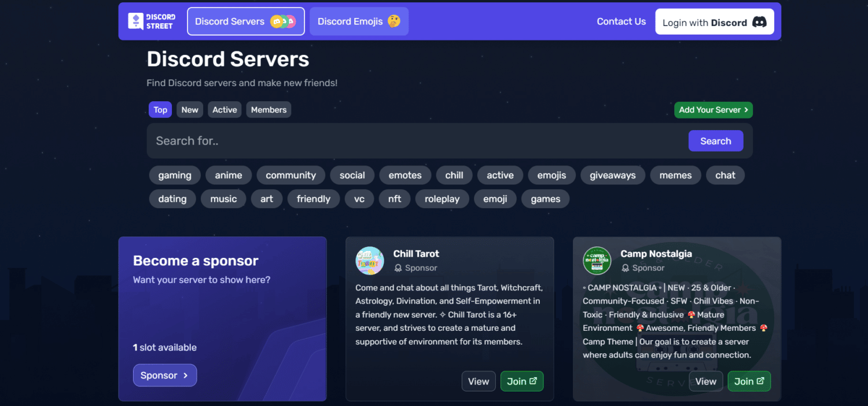View the Chill Tarot server
Image resolution: width=868 pixels, height=406 pixels.
pyautogui.click(x=479, y=381)
